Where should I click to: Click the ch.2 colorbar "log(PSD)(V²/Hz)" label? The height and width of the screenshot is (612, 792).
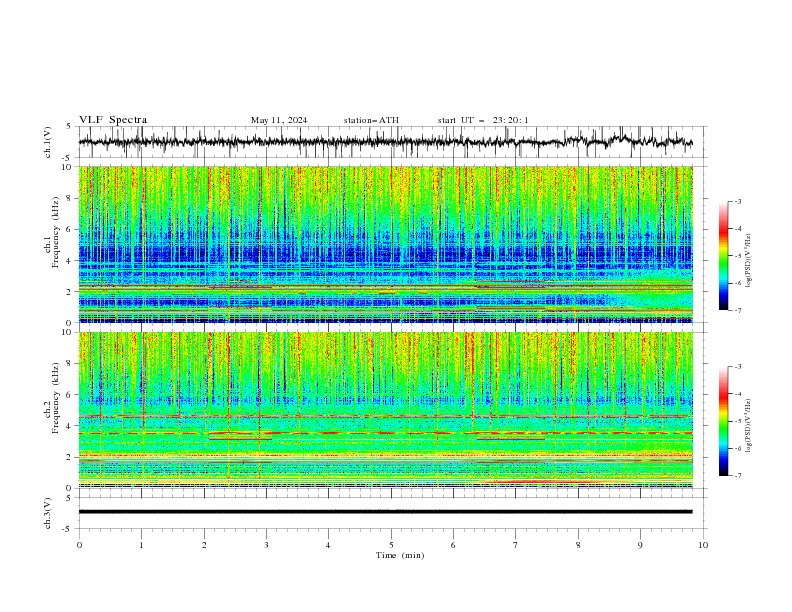point(749,426)
